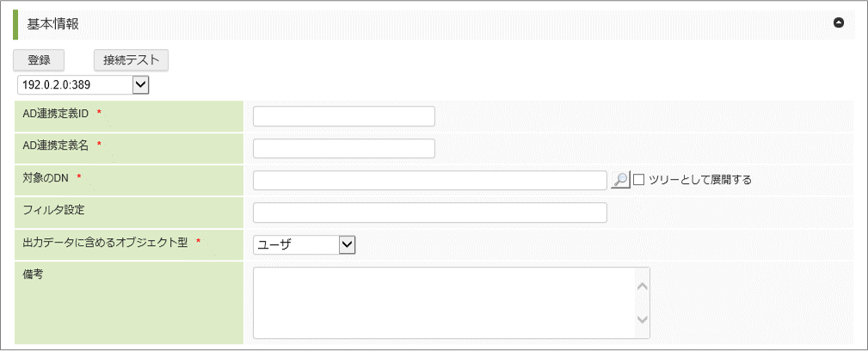The image size is (868, 351).
Task: Collapse the 基本情報 section with the arrow icon
Action: coord(839,23)
